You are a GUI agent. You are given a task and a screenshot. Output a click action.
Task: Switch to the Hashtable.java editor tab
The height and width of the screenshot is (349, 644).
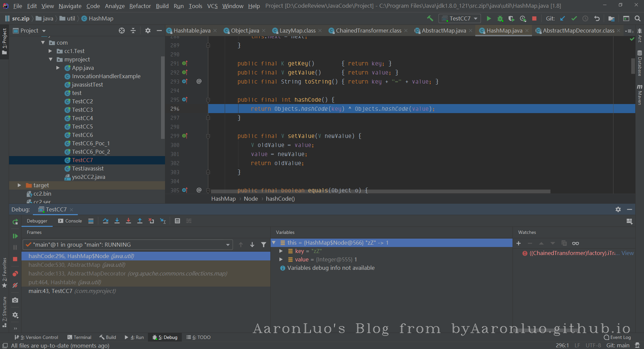[x=192, y=31]
